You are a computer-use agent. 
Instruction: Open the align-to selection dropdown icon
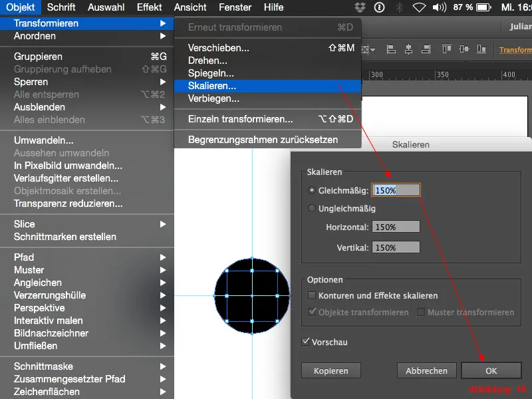[368, 49]
